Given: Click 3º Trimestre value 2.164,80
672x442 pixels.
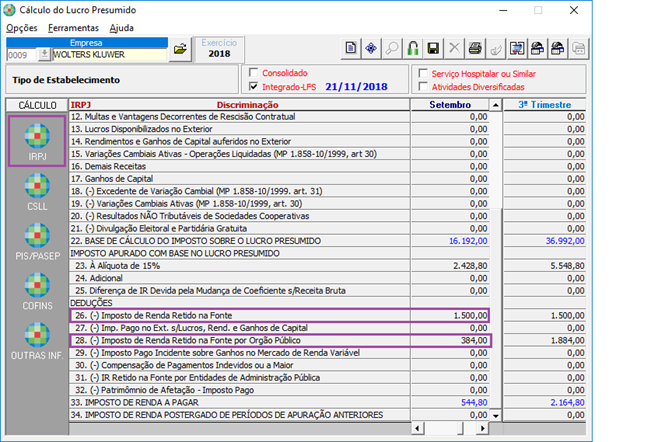Looking at the screenshot, I should 567,403.
